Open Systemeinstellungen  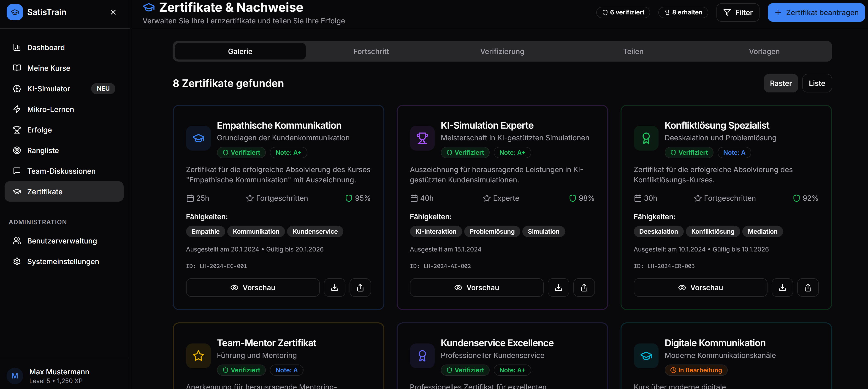click(64, 261)
